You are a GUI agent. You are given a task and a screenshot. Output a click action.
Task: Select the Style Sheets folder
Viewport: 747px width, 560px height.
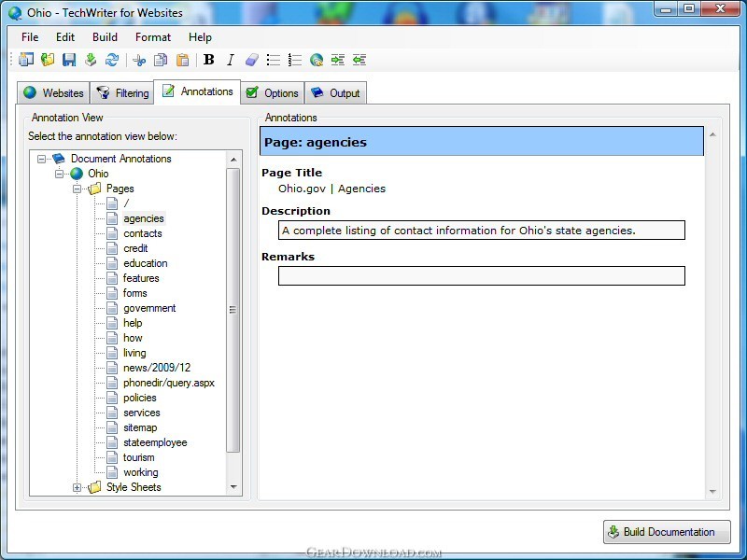click(x=134, y=487)
